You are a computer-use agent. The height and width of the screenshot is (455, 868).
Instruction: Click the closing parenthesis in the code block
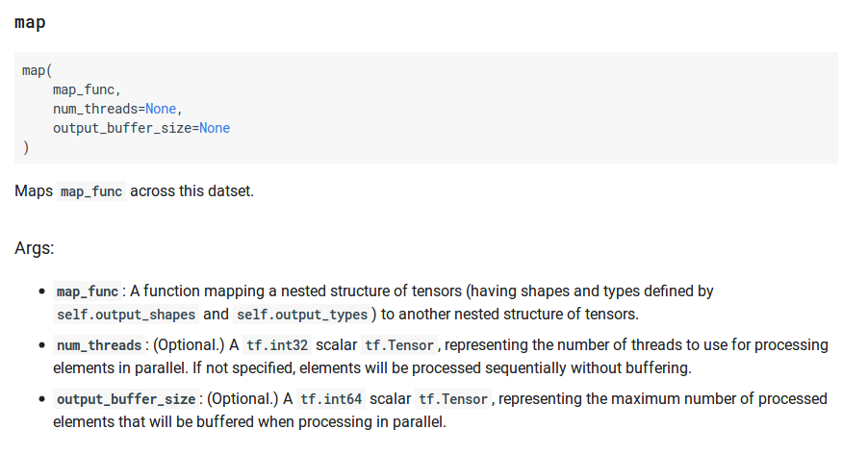[26, 147]
